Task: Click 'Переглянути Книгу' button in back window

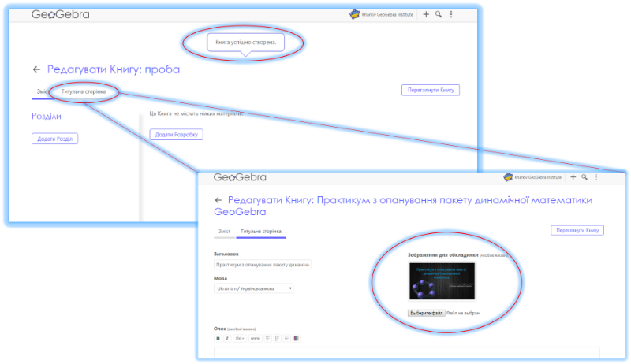Action: tap(431, 90)
